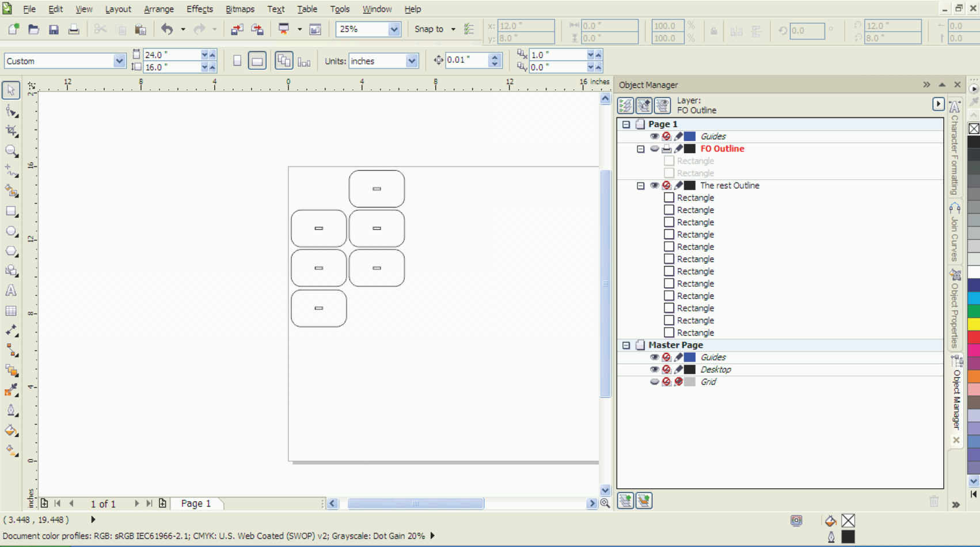This screenshot has width=980, height=547.
Task: Select the Text tool
Action: pos(11,291)
